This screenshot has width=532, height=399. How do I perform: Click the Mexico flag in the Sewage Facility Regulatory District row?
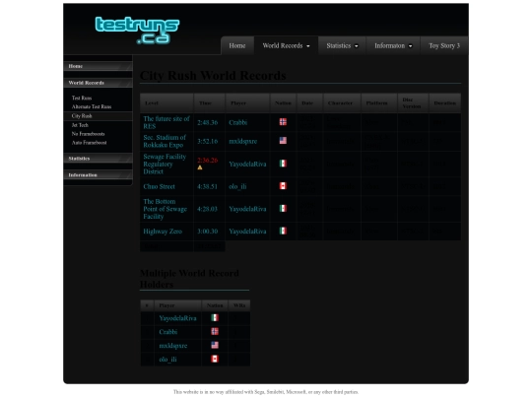[x=283, y=164]
